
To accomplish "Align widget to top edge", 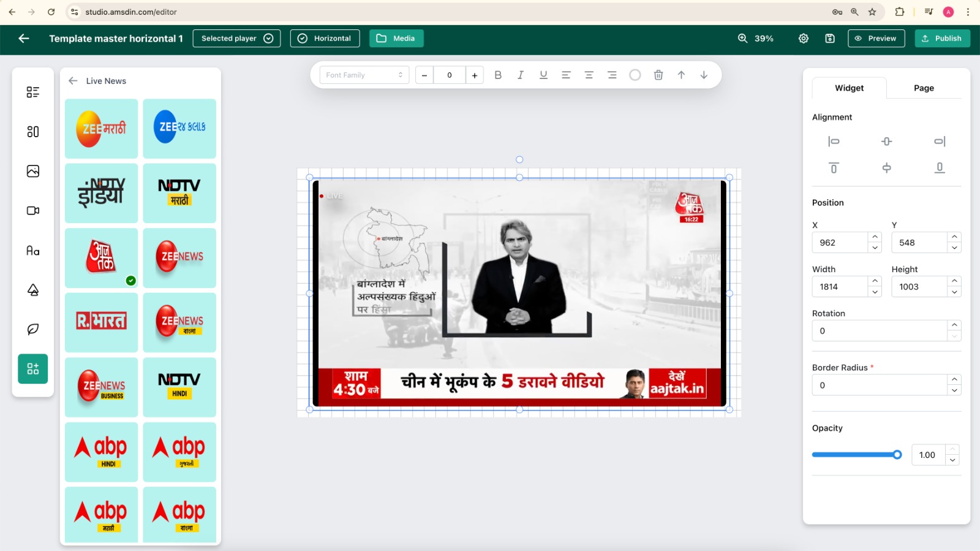I will coord(834,168).
